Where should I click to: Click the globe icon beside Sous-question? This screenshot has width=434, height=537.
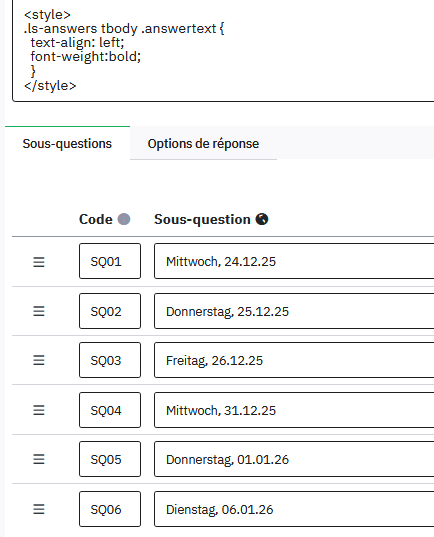click(x=262, y=219)
